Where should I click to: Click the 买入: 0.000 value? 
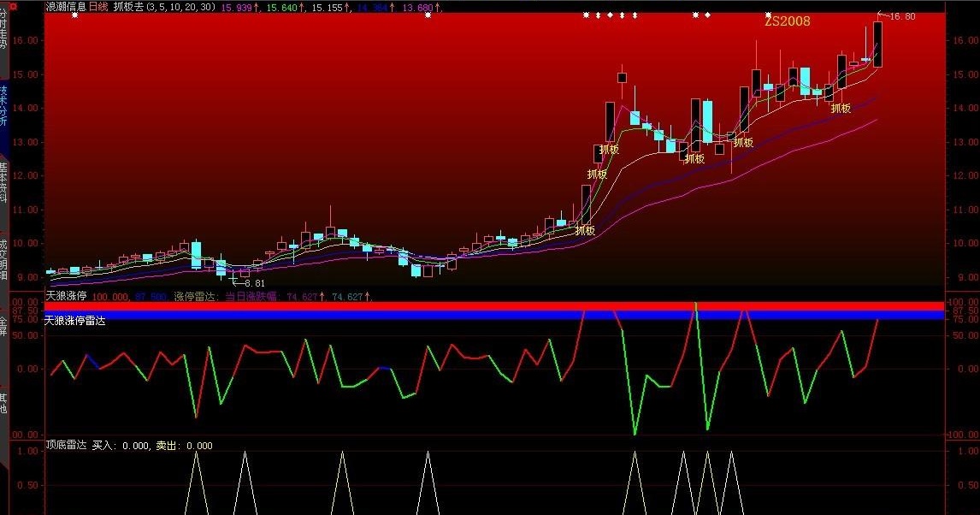121,446
